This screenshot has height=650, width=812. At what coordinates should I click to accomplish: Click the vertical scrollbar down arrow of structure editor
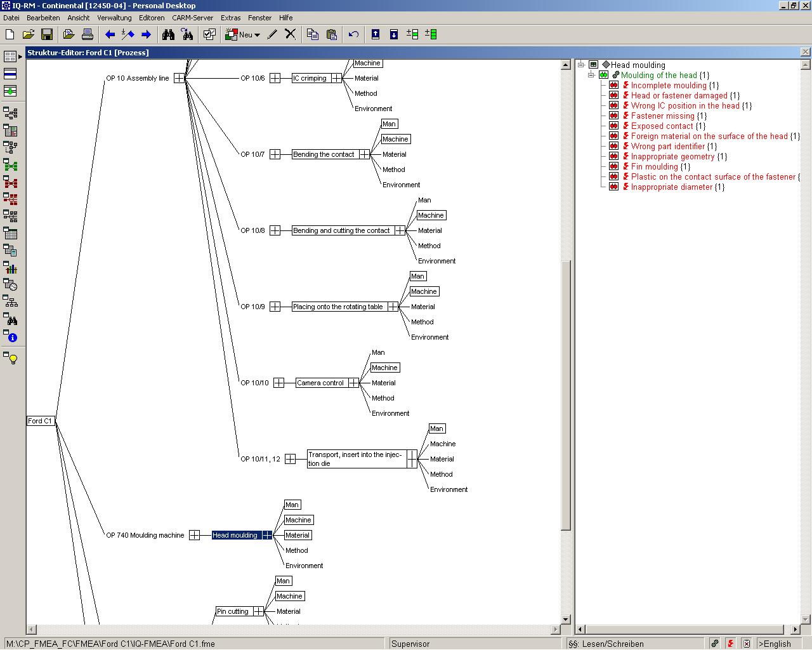click(566, 620)
